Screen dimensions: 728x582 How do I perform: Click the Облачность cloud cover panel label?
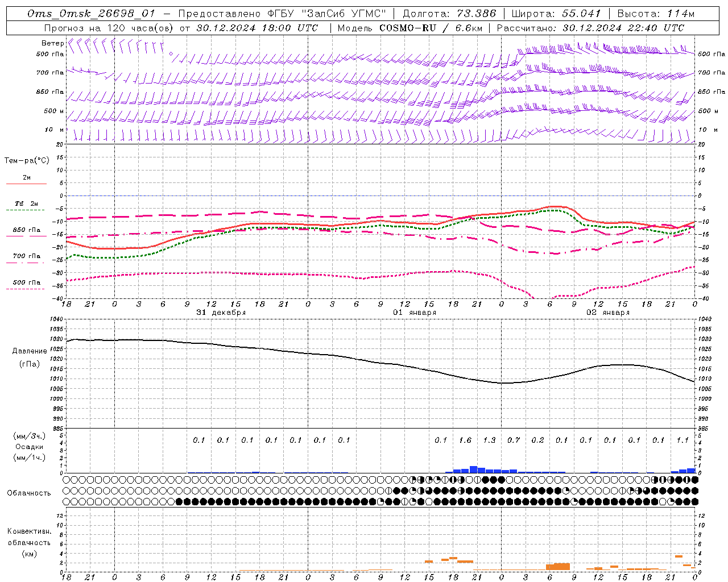click(29, 493)
